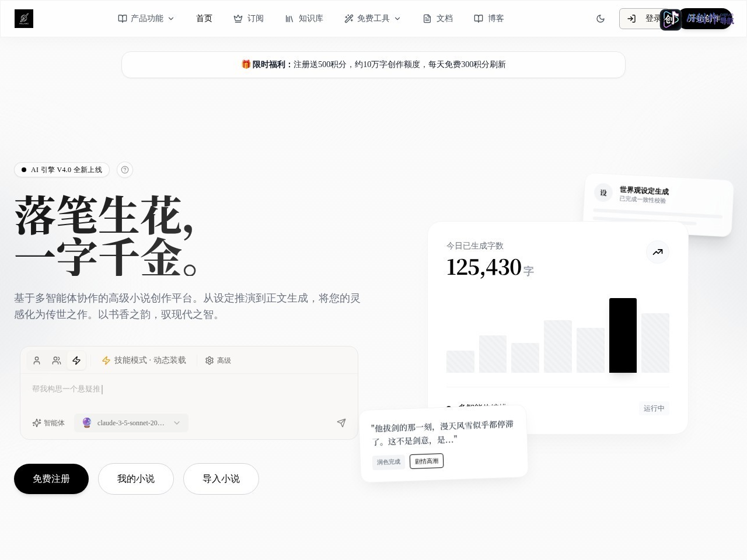Expand the 免费工具 dropdown
Screen dimensions: 747x560
(x=372, y=19)
